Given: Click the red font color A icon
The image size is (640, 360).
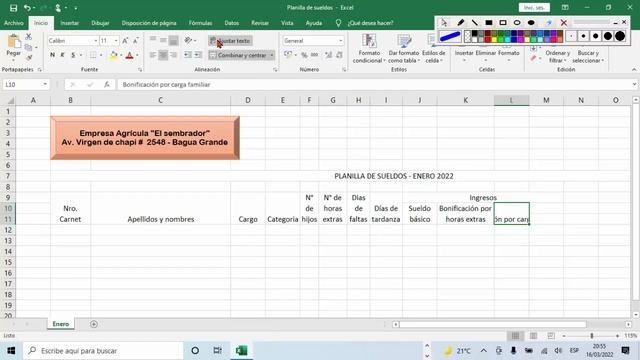Looking at the screenshot, I should coord(129,55).
